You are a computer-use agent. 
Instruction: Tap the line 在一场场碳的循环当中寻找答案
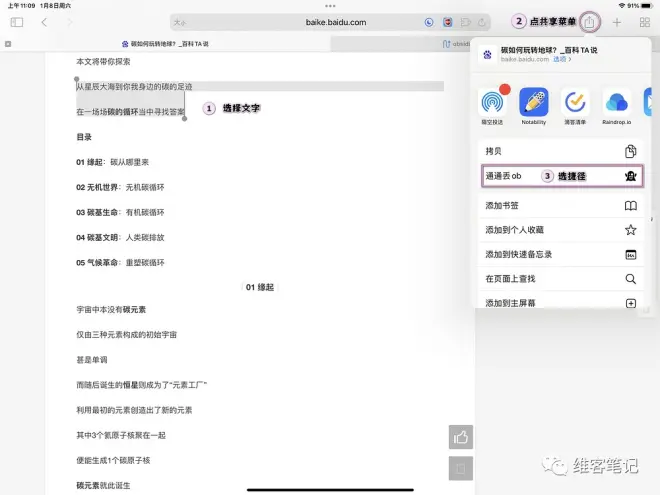(130, 112)
